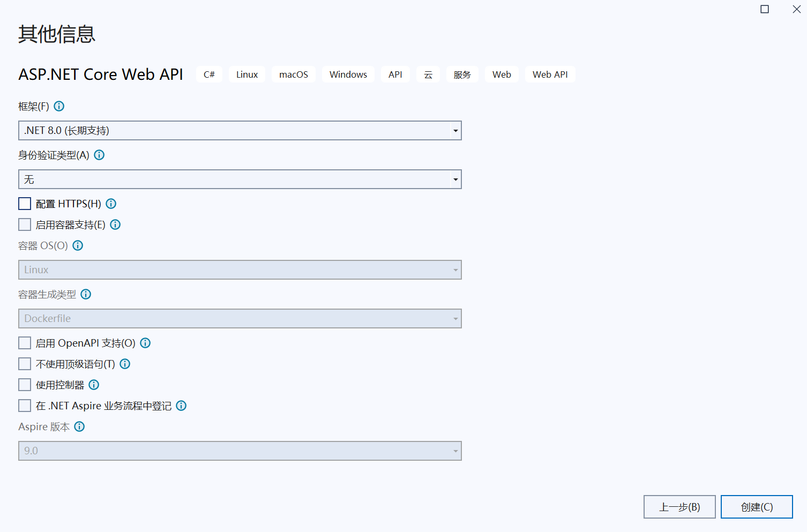
Task: Click the Aspire 版本 label
Action: 44,426
